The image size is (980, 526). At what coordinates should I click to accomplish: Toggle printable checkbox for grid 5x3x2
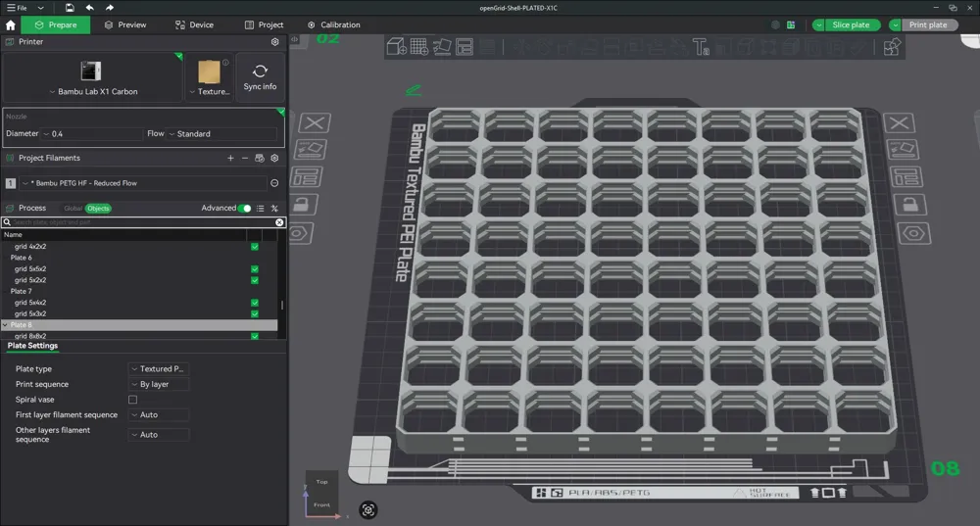pyautogui.click(x=255, y=314)
